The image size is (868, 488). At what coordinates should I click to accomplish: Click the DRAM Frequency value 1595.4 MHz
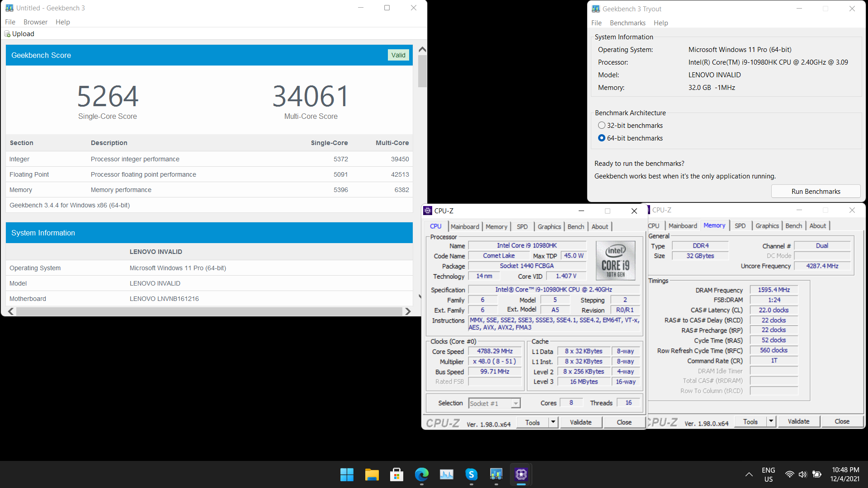click(774, 290)
